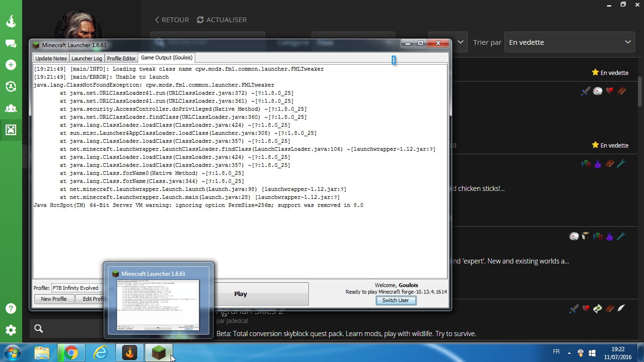The width and height of the screenshot is (644, 362).
Task: Click the crate icon on 'expert' modpack row
Action: (x=586, y=236)
